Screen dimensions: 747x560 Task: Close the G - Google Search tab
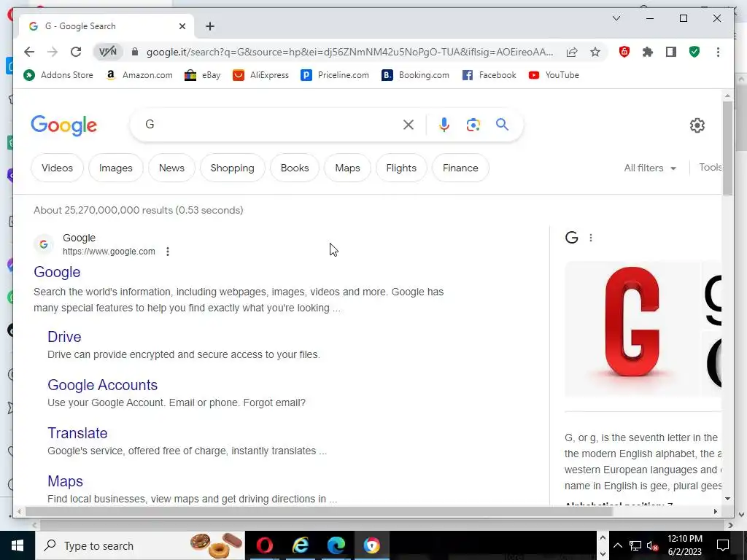coord(182,26)
